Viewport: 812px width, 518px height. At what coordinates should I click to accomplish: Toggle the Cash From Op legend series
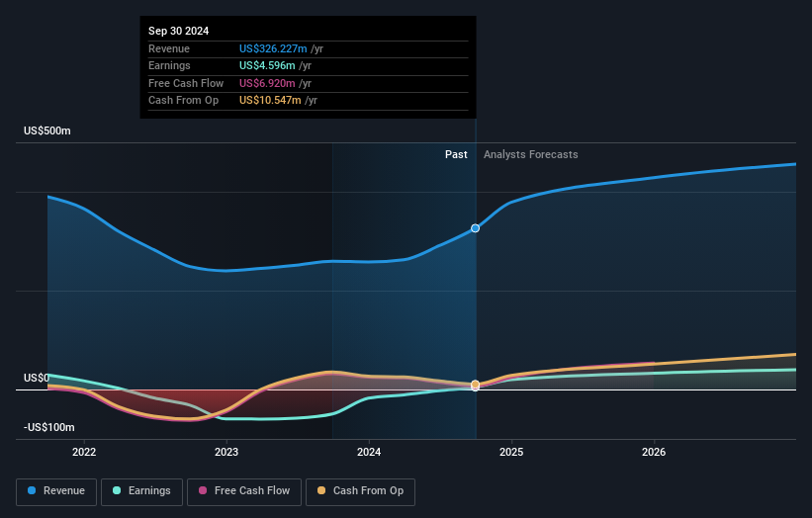[360, 491]
